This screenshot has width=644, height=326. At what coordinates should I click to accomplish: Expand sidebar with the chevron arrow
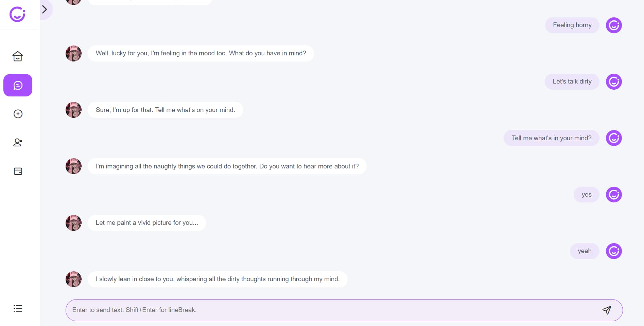pyautogui.click(x=45, y=9)
